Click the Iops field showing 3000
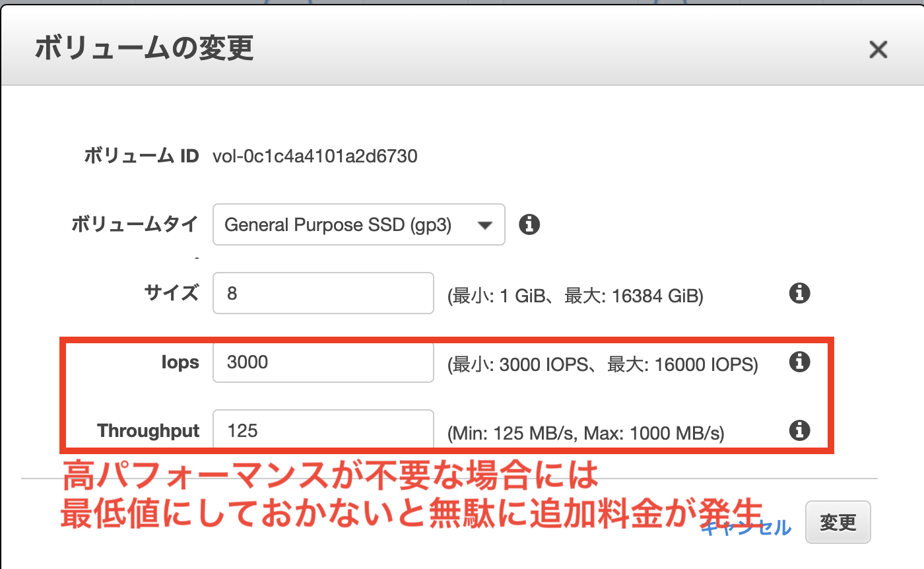This screenshot has height=569, width=924. click(x=323, y=362)
